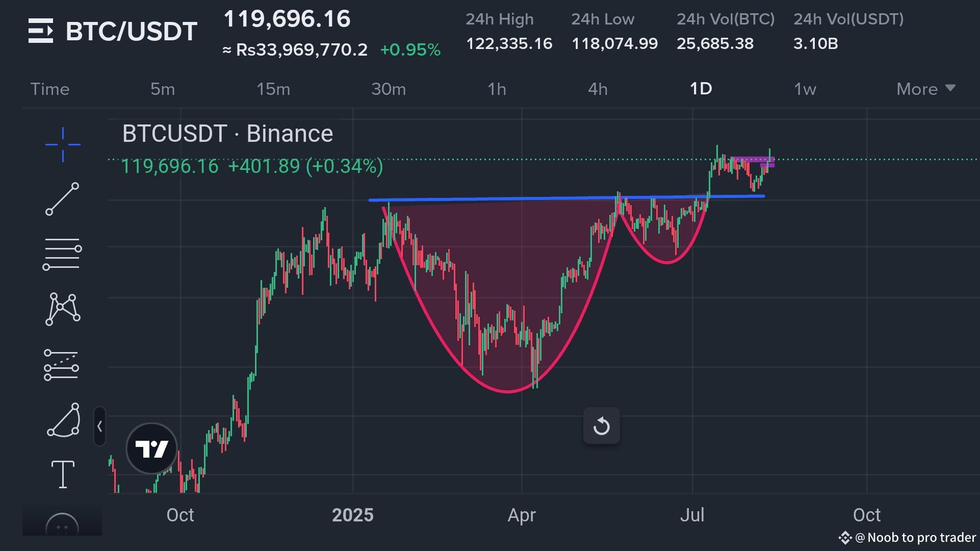Image resolution: width=980 pixels, height=551 pixels.
Task: Reset chart view with circular arrow button
Action: tap(602, 425)
